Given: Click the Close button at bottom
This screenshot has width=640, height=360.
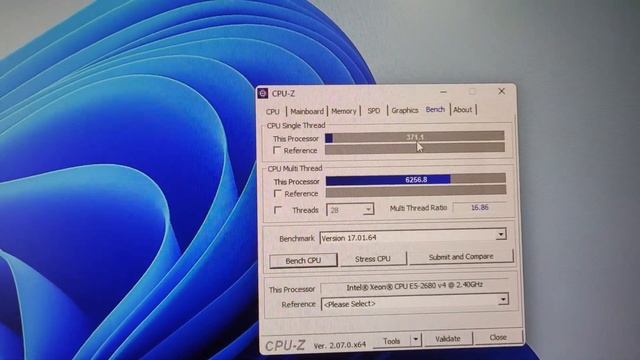Looking at the screenshot, I should [498, 337].
